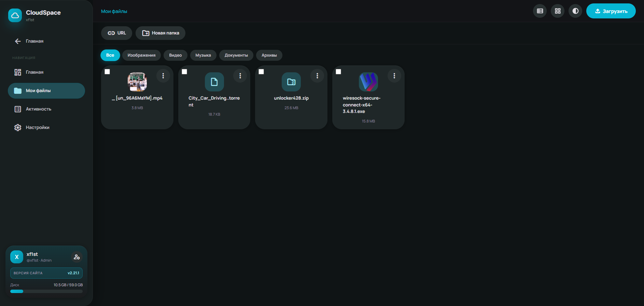Screen dimensions: 644x306
Task: Open the three-dot menu for wiresock exe
Action: [x=394, y=76]
